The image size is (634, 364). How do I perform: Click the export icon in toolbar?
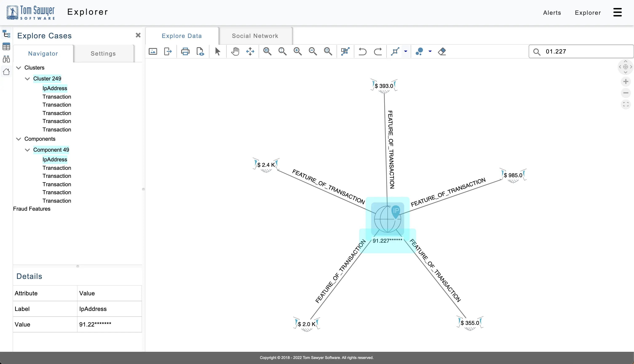pos(168,51)
